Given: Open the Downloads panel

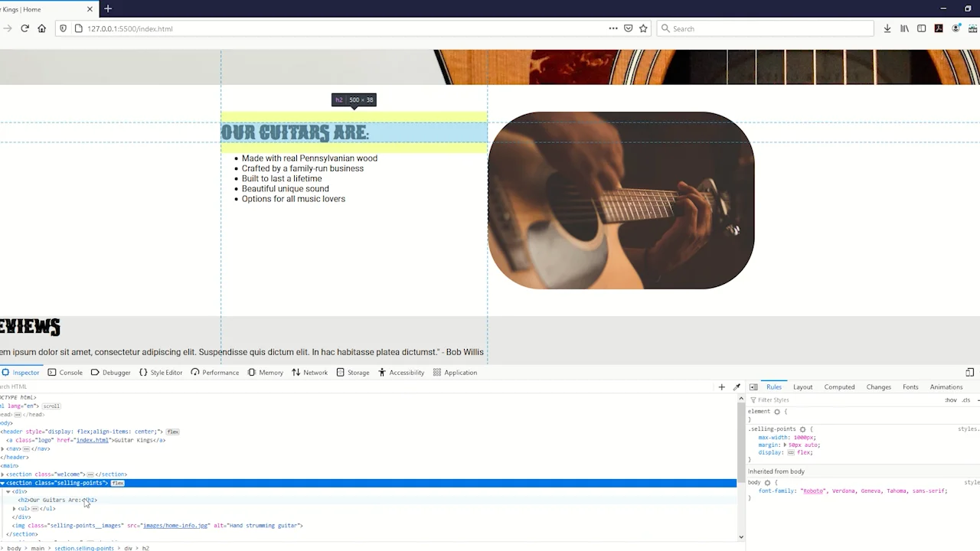Looking at the screenshot, I should tap(887, 28).
